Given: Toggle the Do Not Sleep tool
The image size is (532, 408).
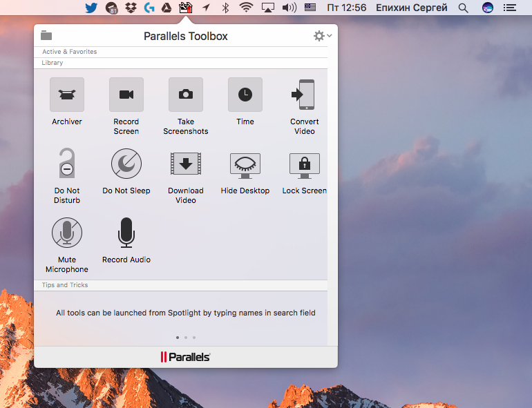Looking at the screenshot, I should point(126,164).
